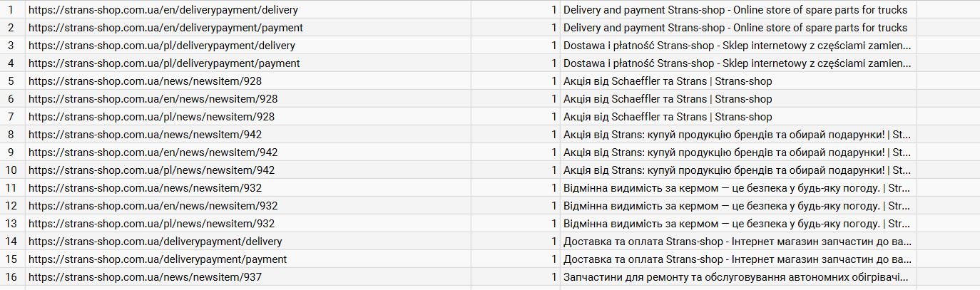Open the en/news/newsitem/928 link

pyautogui.click(x=153, y=99)
